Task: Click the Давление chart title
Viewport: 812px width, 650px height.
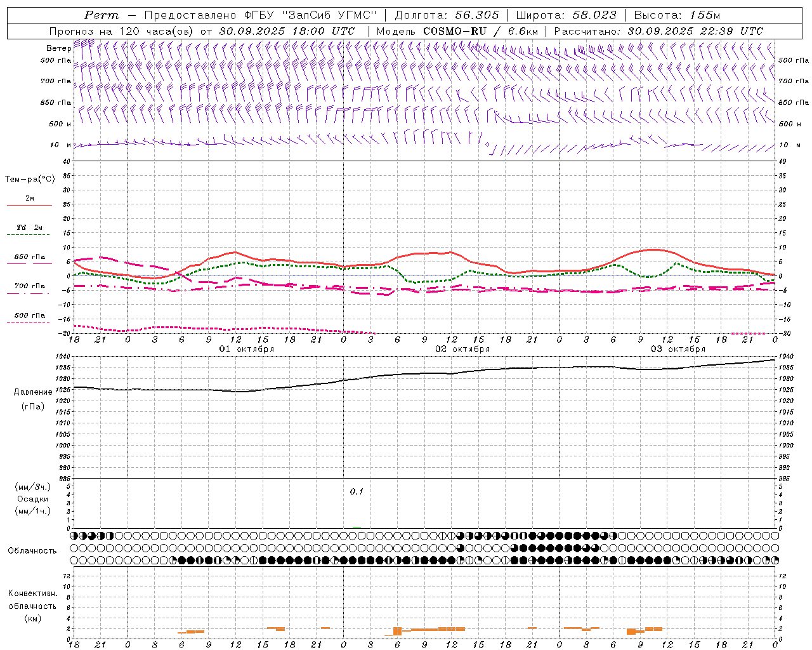Action: coord(32,392)
